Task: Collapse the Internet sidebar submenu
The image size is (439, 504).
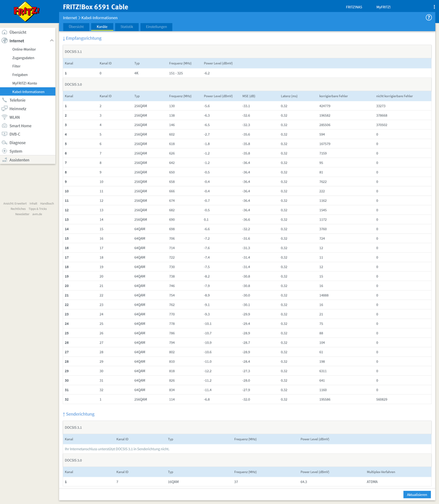Action: click(51, 41)
